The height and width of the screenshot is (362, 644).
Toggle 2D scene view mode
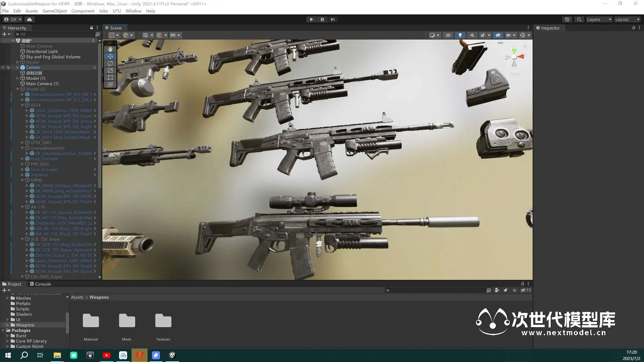[448, 35]
